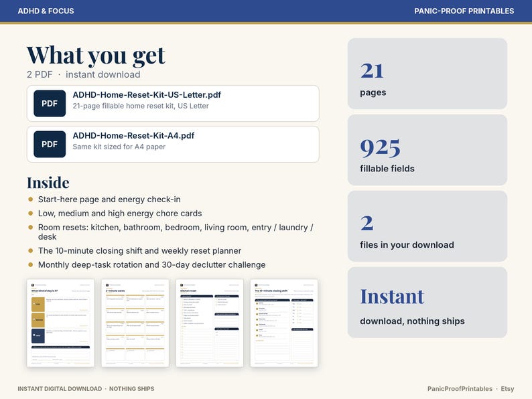532x399 pixels.
Task: Click 'Low, medium and high energy chore cards'
Action: [x=120, y=214]
